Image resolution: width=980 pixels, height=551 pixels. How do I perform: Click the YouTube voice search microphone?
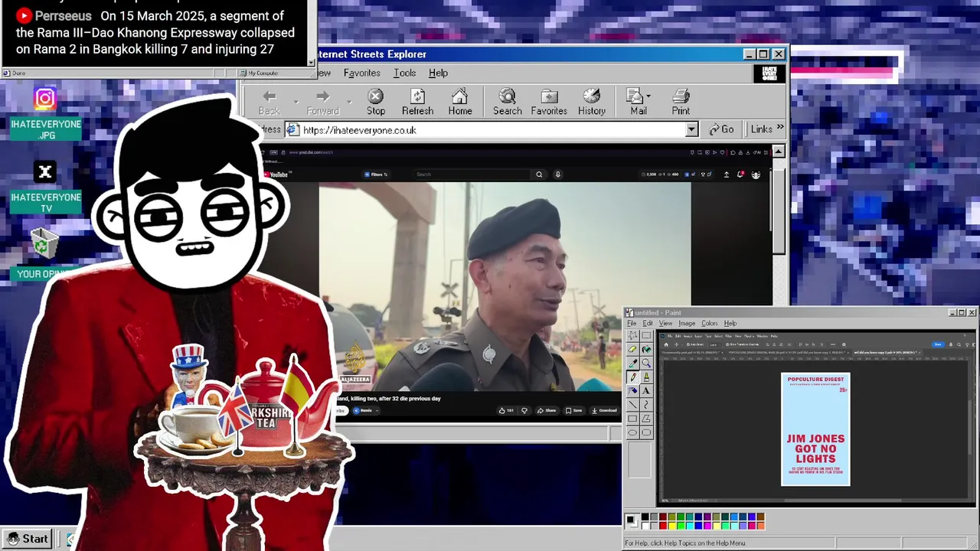click(x=558, y=174)
